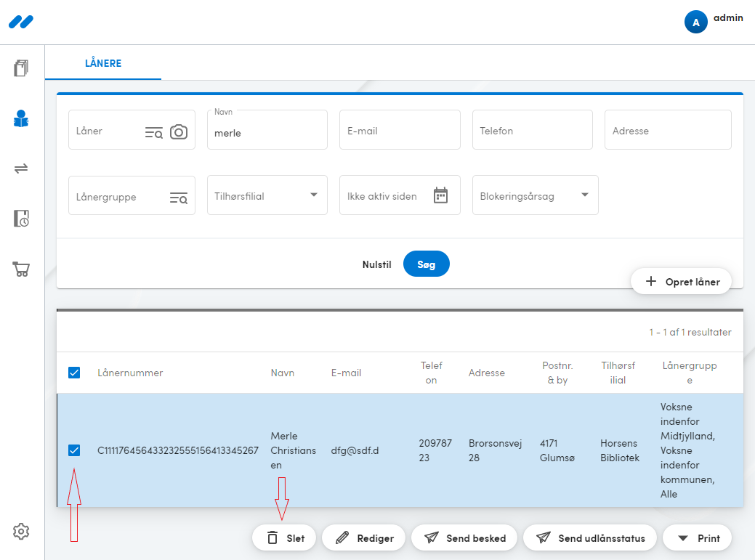Open the circulation arrows sidebar icon

point(20,169)
